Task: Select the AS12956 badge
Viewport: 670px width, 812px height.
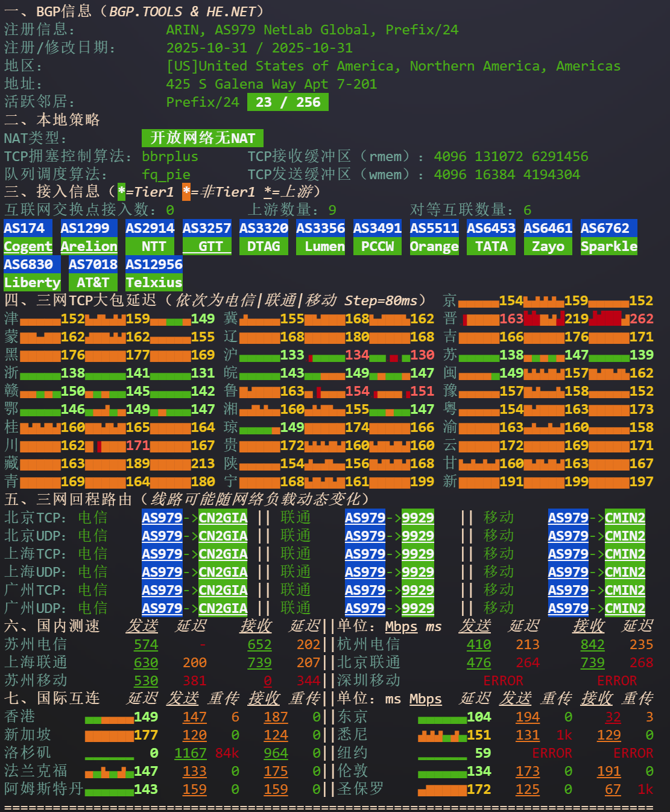Action: point(154,264)
